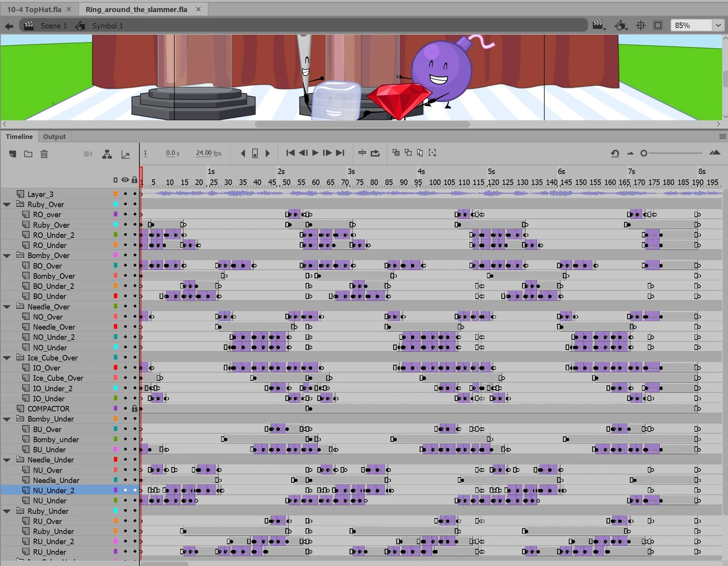Screen dimensions: 728x566
Task: Go back to the parent scene with arrow
Action: 9,26
